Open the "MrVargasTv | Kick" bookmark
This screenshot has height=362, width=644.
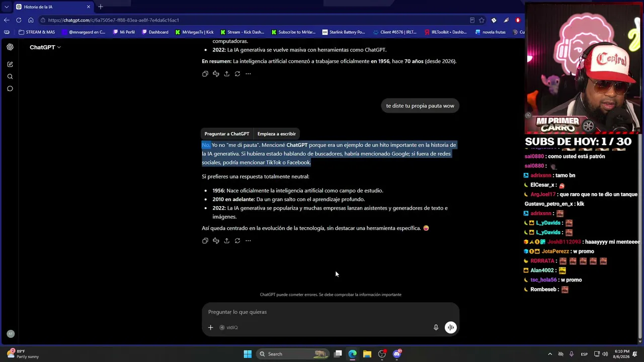pos(194,32)
